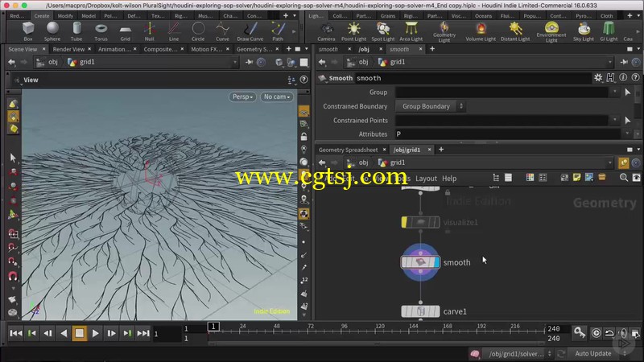Open the Layout menu in network view
This screenshot has height=362, width=644.
(x=426, y=179)
